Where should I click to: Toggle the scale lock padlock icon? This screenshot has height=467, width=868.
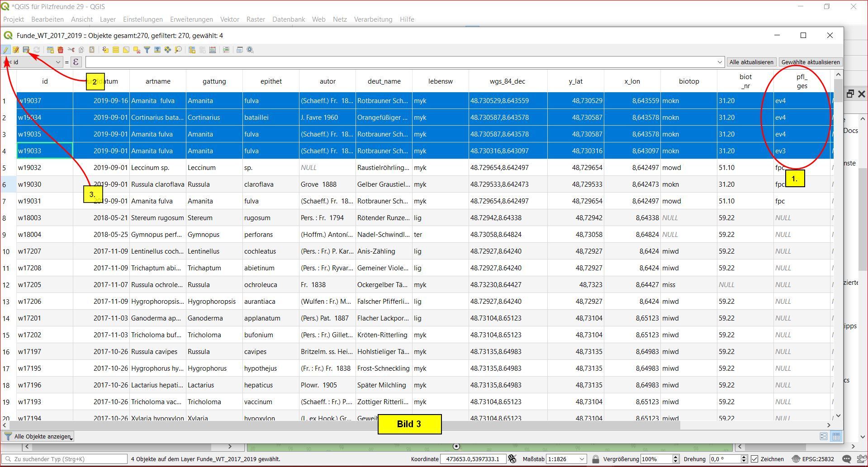click(595, 459)
